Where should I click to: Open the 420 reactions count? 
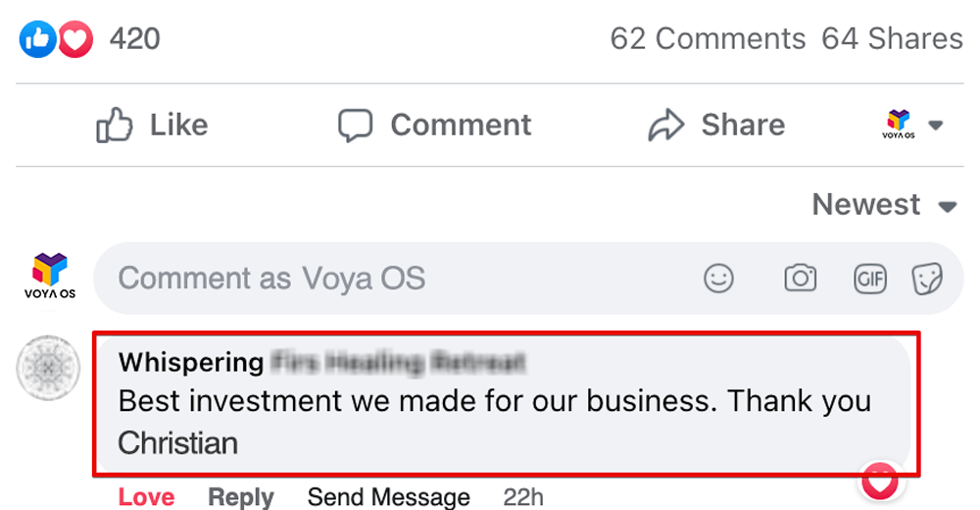(x=135, y=39)
